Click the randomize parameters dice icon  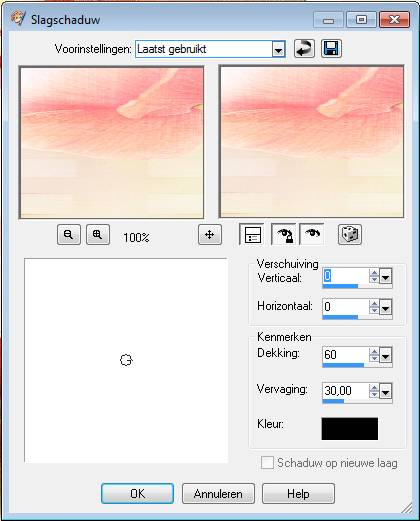pos(350,234)
